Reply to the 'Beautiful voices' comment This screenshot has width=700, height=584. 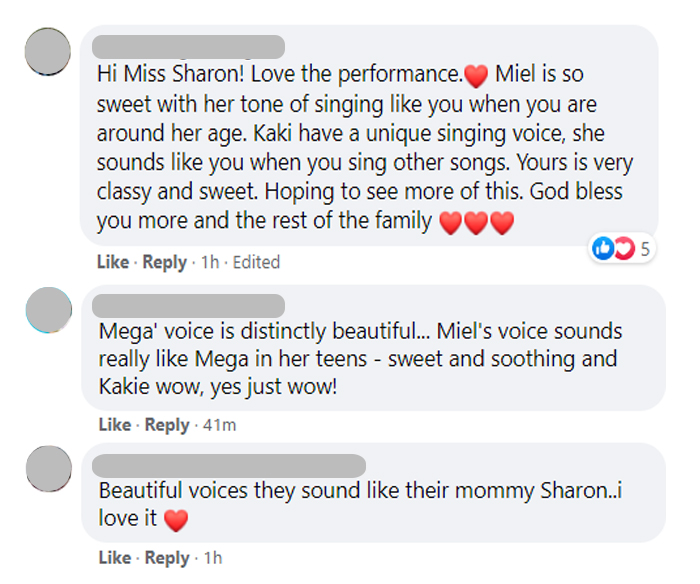point(167,558)
